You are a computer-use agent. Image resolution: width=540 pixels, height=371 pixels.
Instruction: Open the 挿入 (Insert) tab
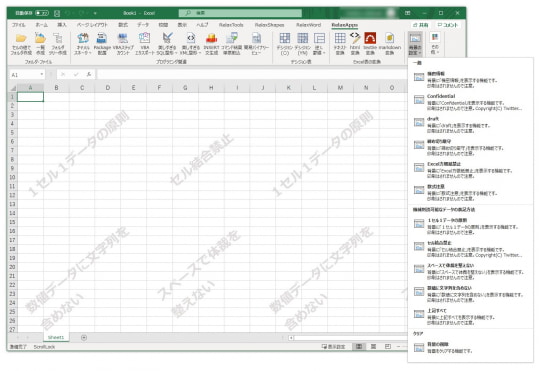point(62,25)
